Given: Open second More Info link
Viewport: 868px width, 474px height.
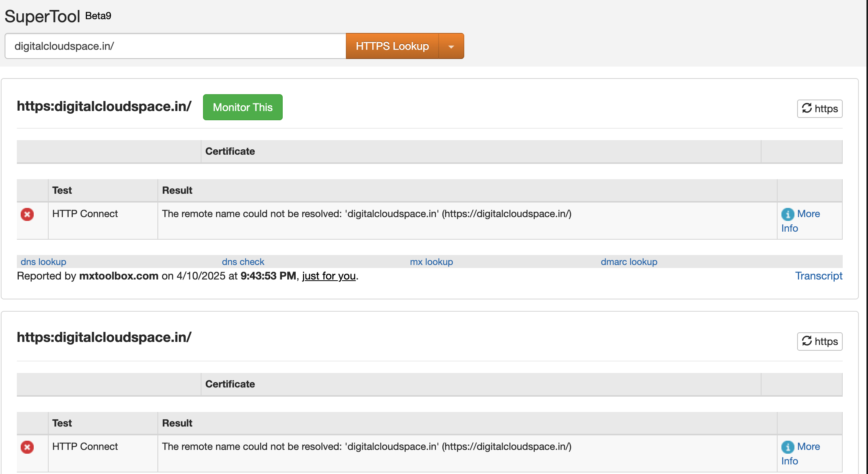Looking at the screenshot, I should tap(808, 446).
